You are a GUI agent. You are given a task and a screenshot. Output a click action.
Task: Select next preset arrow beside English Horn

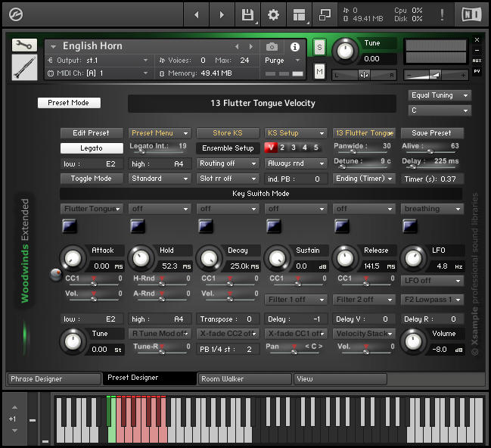tap(251, 47)
